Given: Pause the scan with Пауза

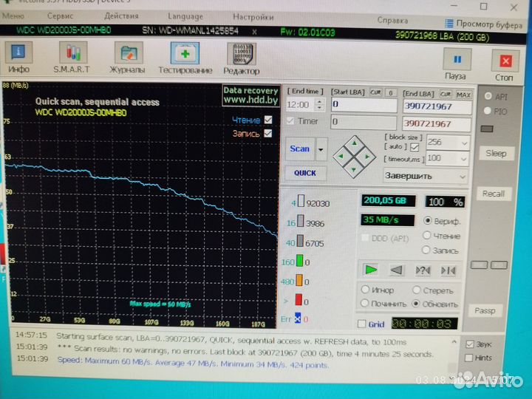Looking at the screenshot, I should point(457,64).
